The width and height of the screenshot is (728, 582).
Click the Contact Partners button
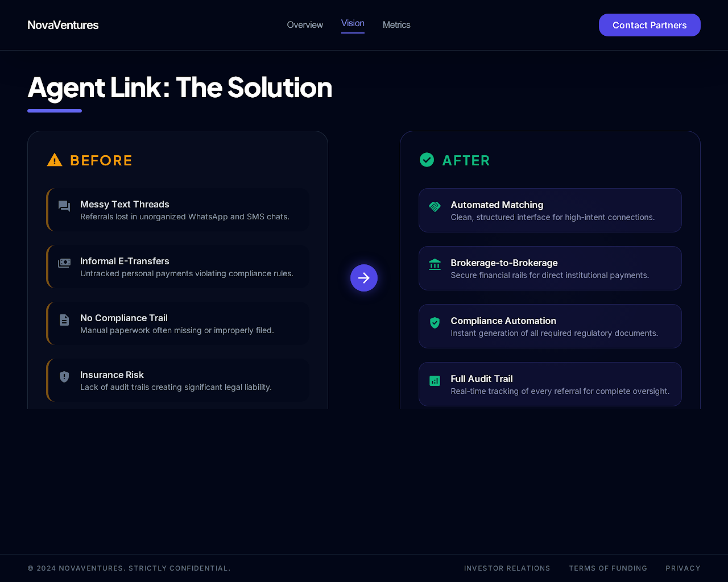coord(650,25)
